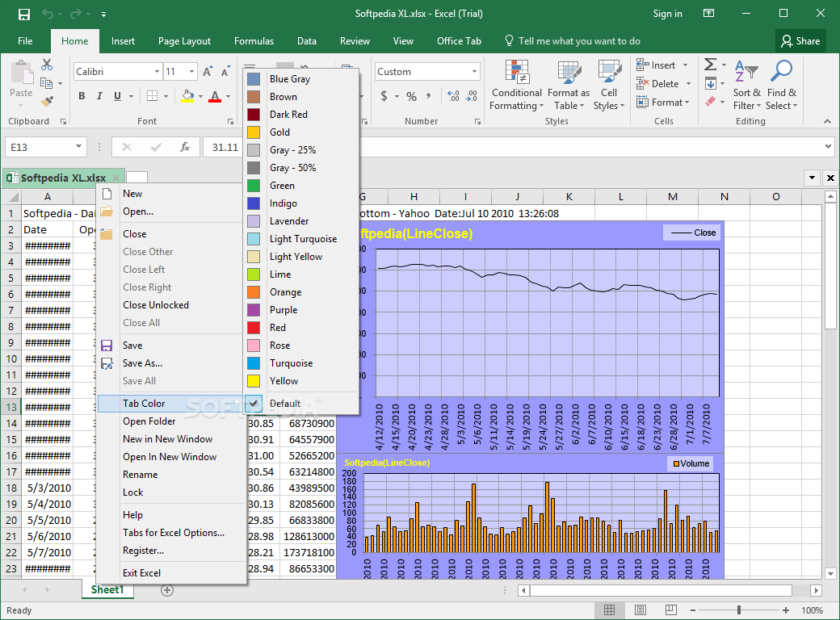Viewport: 840px width, 620px height.
Task: Choose Rename in context menu
Action: point(141,475)
